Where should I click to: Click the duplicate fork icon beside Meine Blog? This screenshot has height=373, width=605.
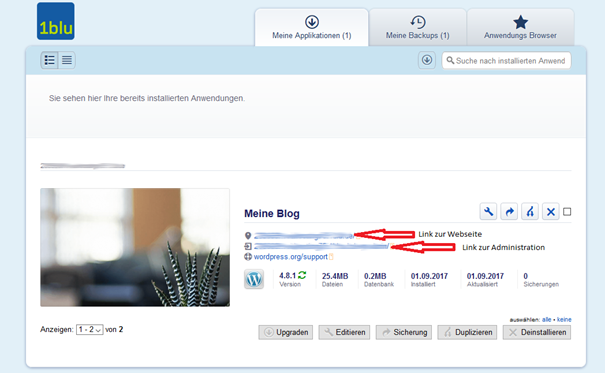click(530, 212)
